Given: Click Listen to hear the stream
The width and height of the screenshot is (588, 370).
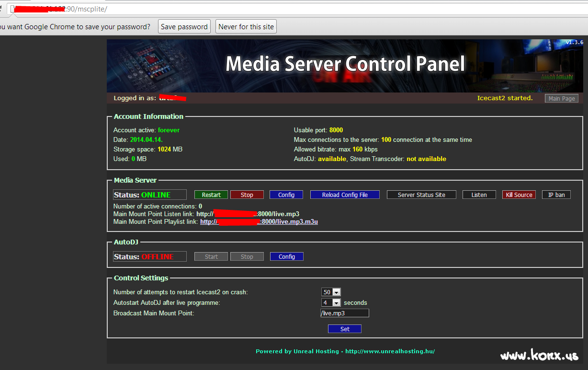Looking at the screenshot, I should pyautogui.click(x=479, y=195).
